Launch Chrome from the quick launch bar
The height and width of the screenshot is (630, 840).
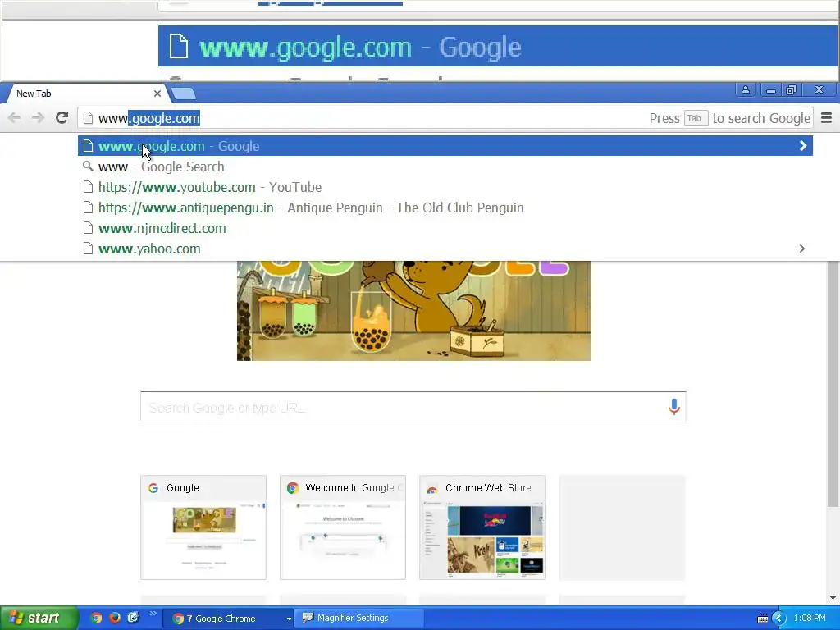pyautogui.click(x=97, y=619)
